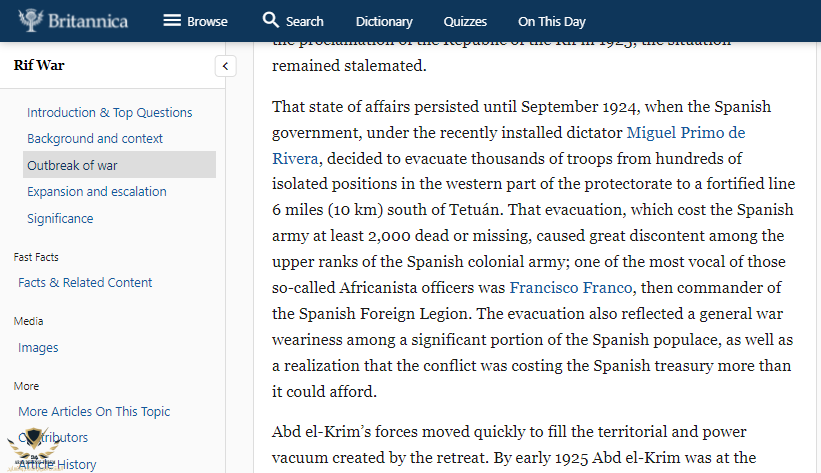Open the Article History link

(60, 464)
